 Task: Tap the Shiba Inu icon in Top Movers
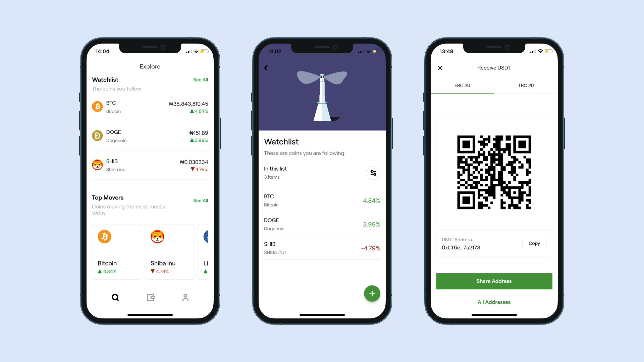158,236
